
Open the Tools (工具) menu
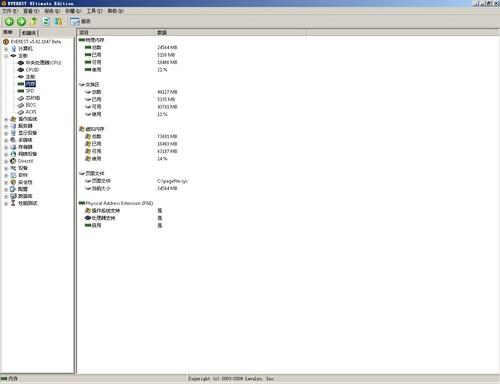[x=95, y=11]
